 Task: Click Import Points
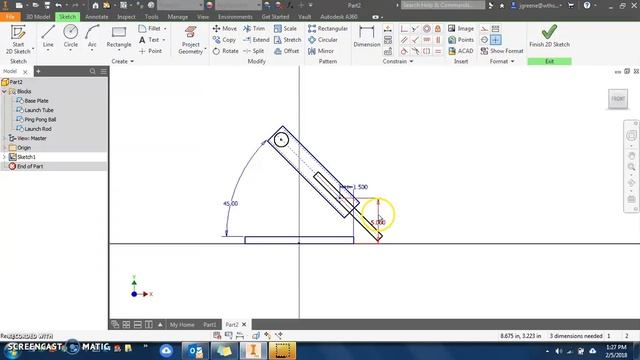(461, 40)
